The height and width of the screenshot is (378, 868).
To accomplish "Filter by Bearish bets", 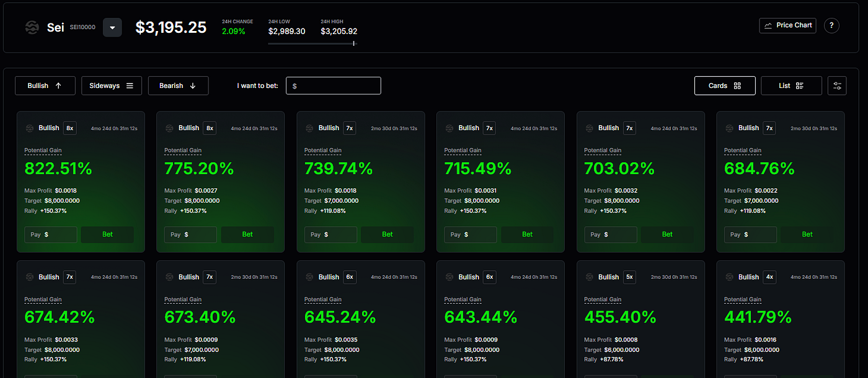I will (x=178, y=86).
